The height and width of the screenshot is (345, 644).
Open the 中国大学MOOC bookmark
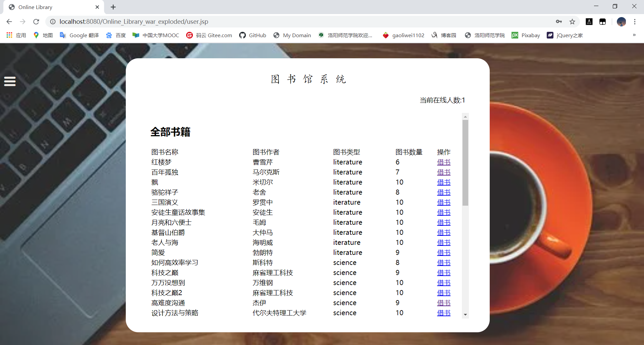156,35
